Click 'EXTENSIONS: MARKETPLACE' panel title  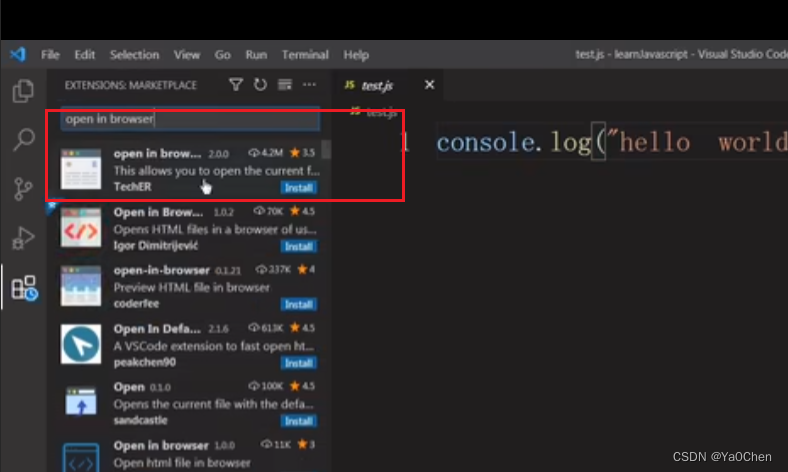(x=131, y=85)
